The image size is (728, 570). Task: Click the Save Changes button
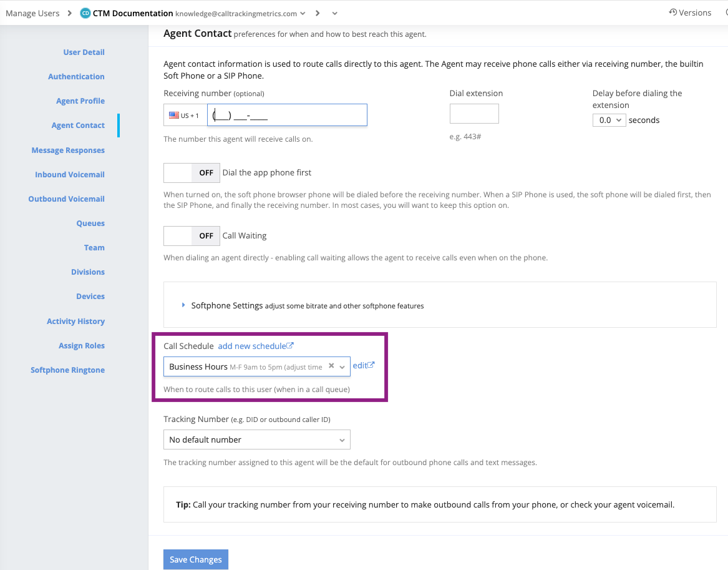[195, 559]
